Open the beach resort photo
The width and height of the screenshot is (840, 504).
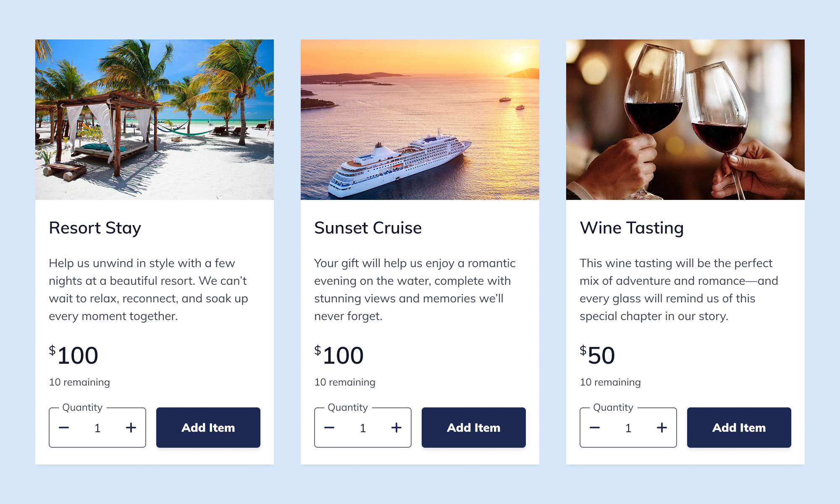[155, 120]
